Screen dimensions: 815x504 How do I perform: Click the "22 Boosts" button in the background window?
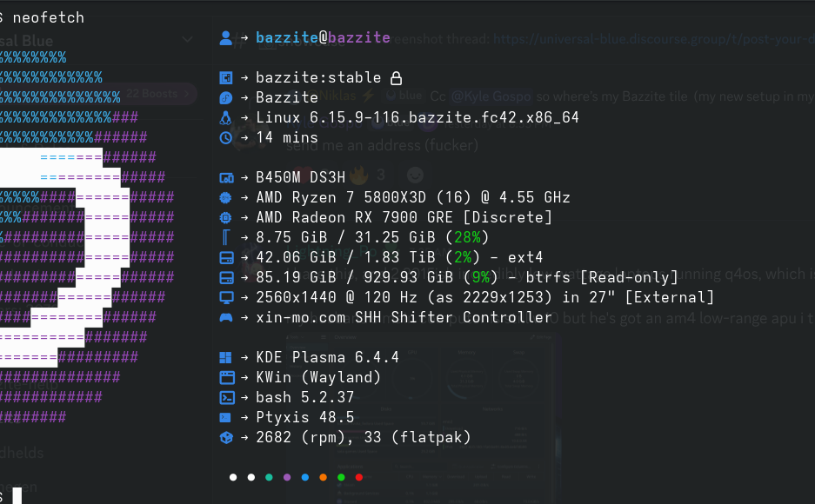pos(157,94)
